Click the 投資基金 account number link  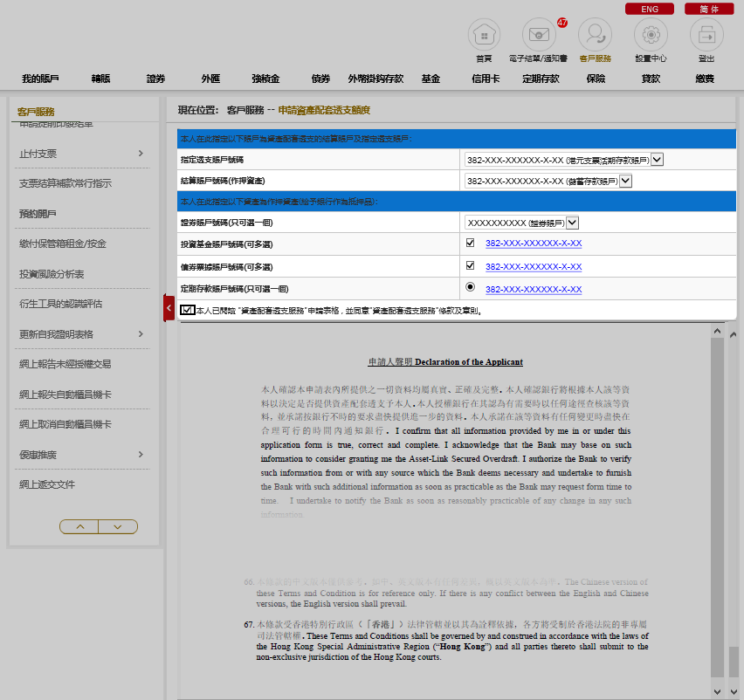pos(533,244)
